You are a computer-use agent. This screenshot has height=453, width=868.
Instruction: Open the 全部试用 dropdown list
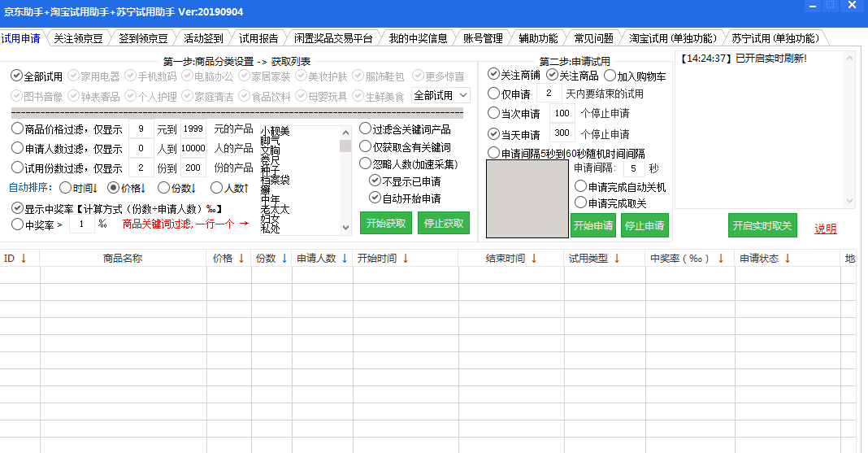pos(441,95)
